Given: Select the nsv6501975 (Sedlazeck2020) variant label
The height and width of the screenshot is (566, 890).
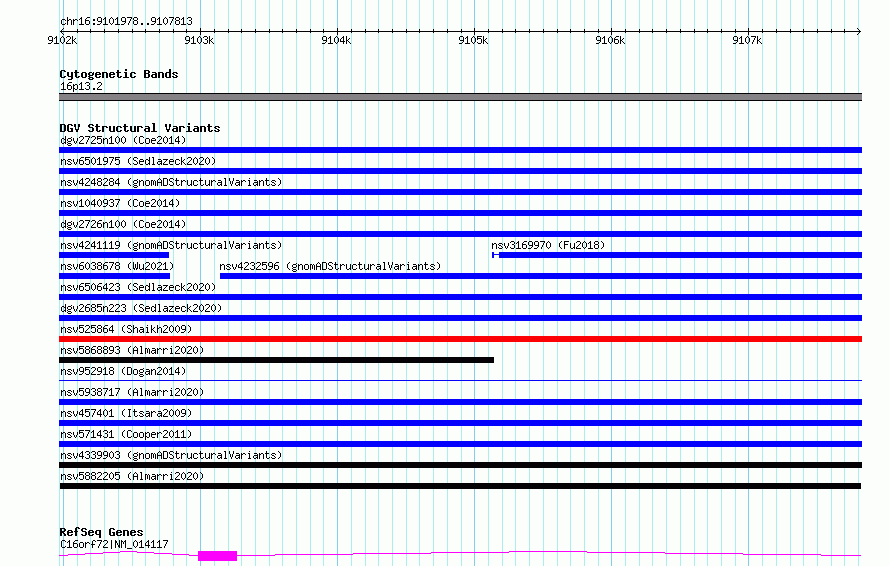Looking at the screenshot, I should click(138, 161).
